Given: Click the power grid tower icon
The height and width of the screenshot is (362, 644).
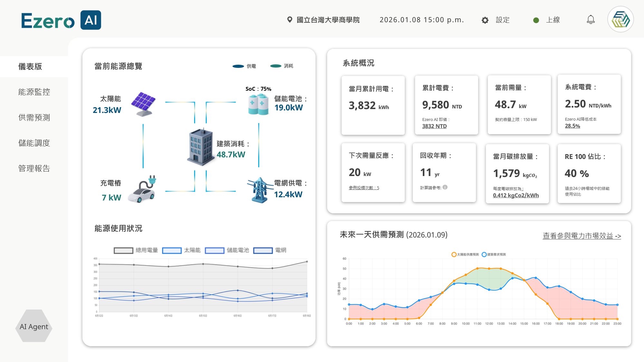Looking at the screenshot, I should pos(260,190).
